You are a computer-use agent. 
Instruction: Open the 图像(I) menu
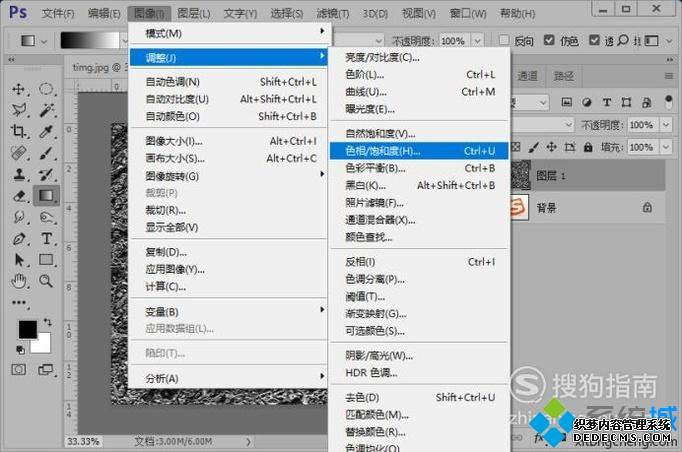coord(149,13)
